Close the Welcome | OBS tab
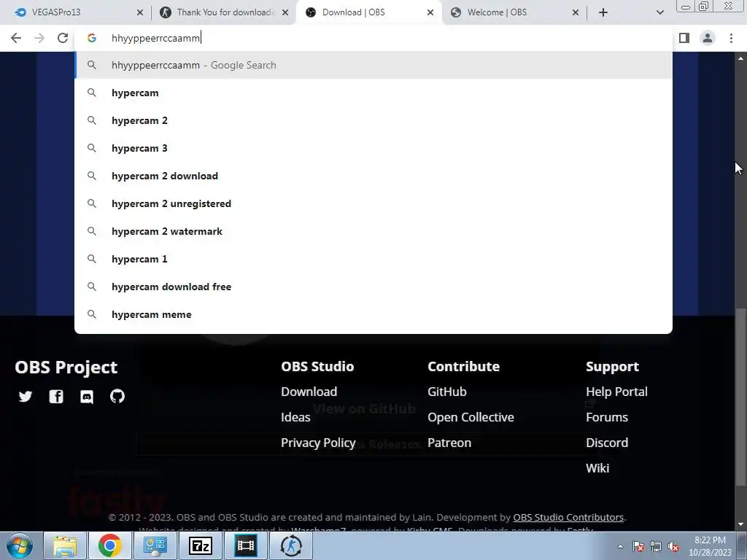 click(576, 12)
